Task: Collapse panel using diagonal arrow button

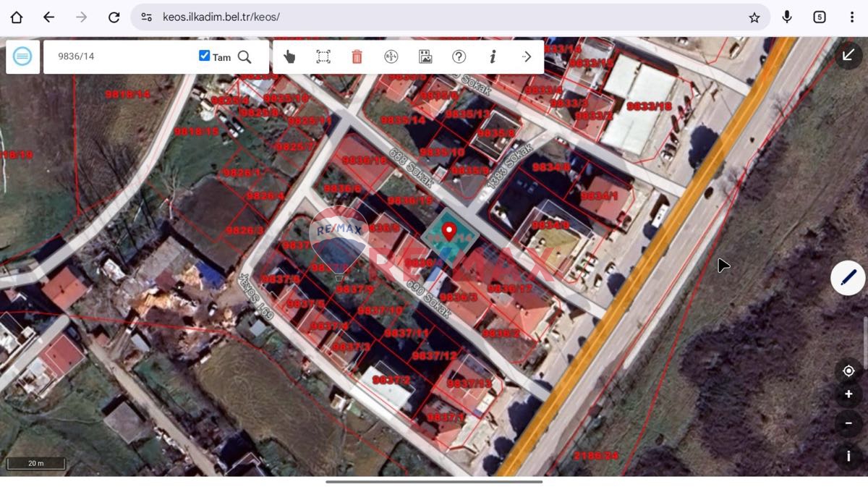Action: (x=848, y=56)
